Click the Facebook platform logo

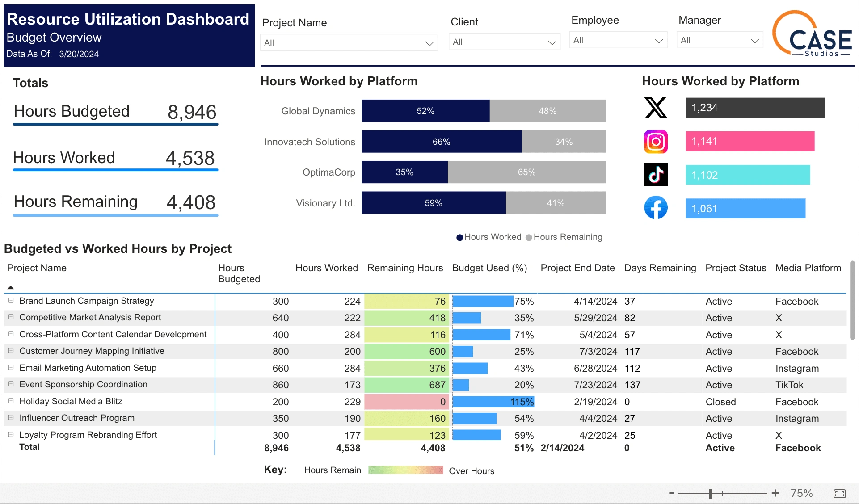pos(656,208)
